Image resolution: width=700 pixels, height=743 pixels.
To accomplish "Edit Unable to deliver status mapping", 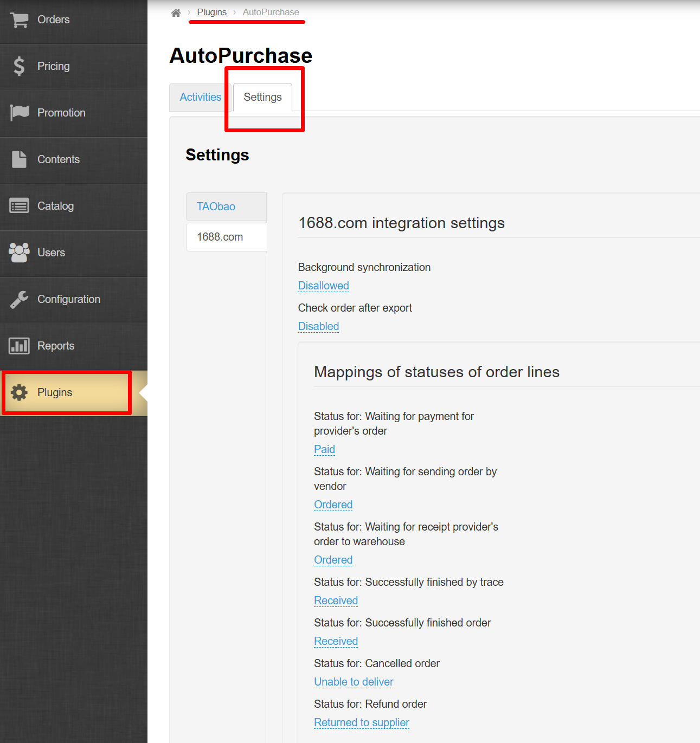I will coord(354,682).
